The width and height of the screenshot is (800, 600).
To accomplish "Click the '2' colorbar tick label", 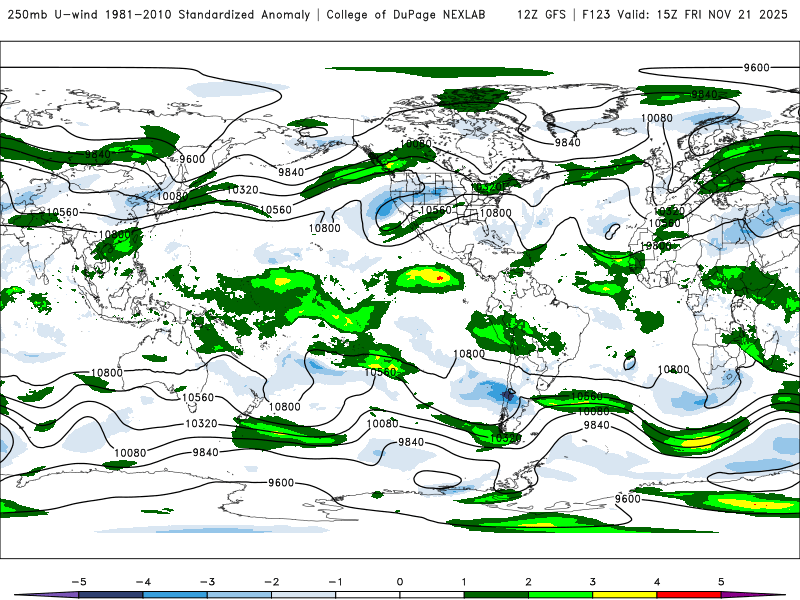I will tap(529, 582).
